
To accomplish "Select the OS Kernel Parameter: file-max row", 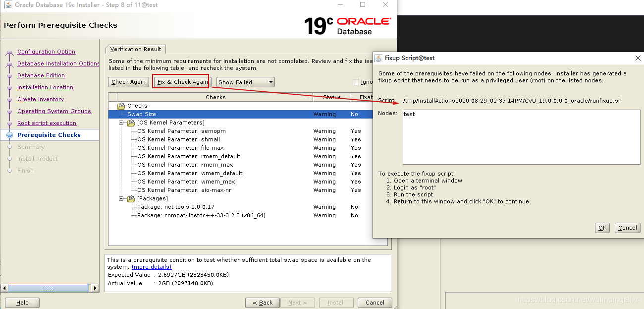I will (x=240, y=148).
